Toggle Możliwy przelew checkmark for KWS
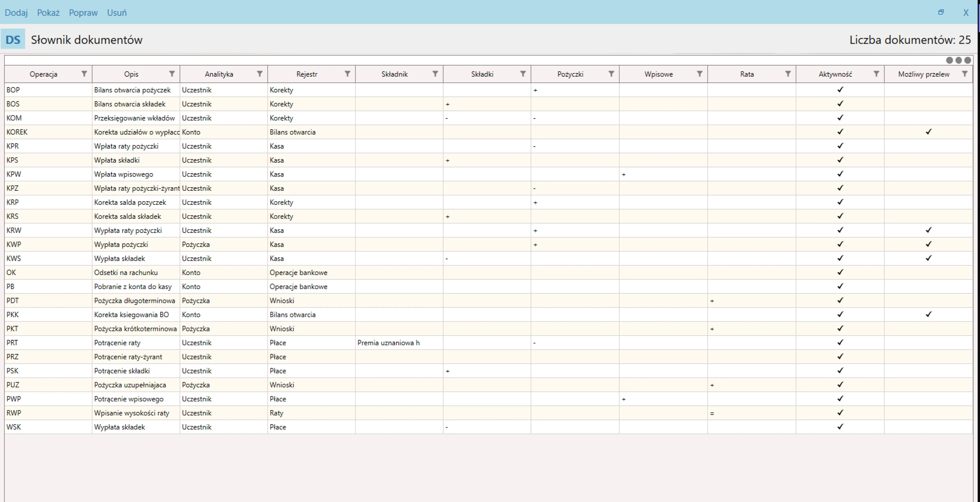This screenshot has height=502, width=980. 928,258
